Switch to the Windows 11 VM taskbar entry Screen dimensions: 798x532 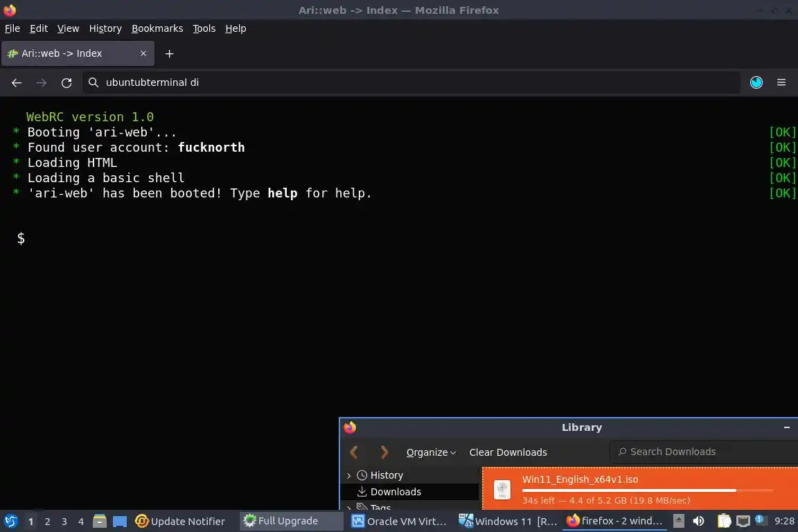pyautogui.click(x=508, y=522)
